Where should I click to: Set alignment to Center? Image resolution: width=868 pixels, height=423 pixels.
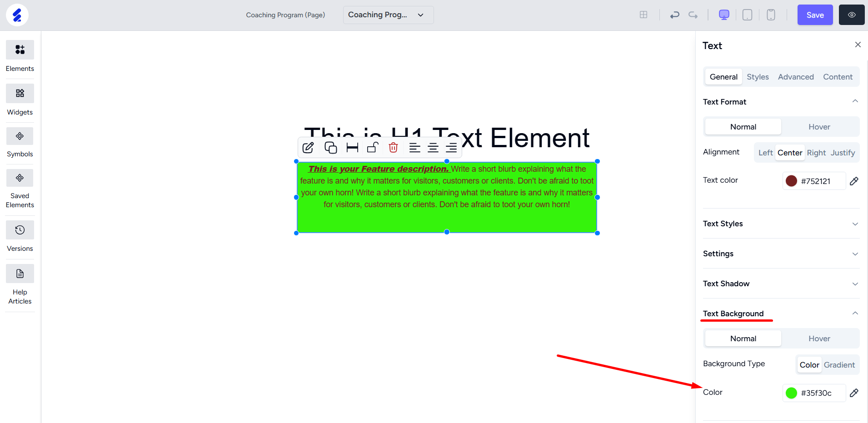click(x=790, y=153)
